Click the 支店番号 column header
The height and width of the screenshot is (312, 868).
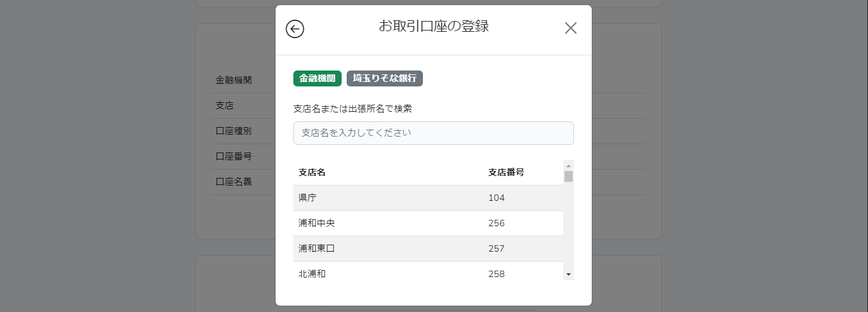pyautogui.click(x=506, y=172)
